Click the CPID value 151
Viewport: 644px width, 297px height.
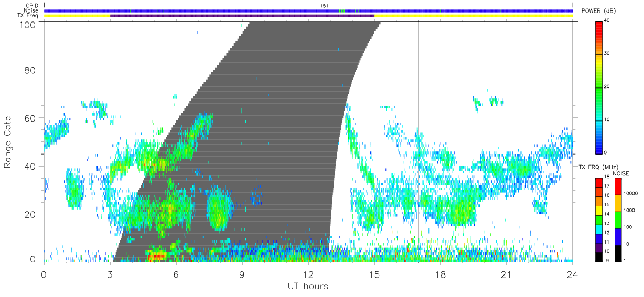(x=324, y=5)
